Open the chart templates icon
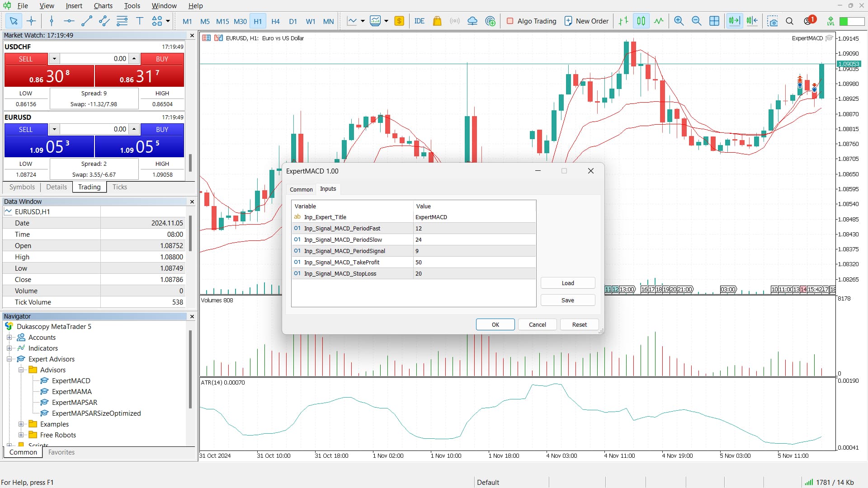Screen dimensions: 868x488 click(x=375, y=21)
